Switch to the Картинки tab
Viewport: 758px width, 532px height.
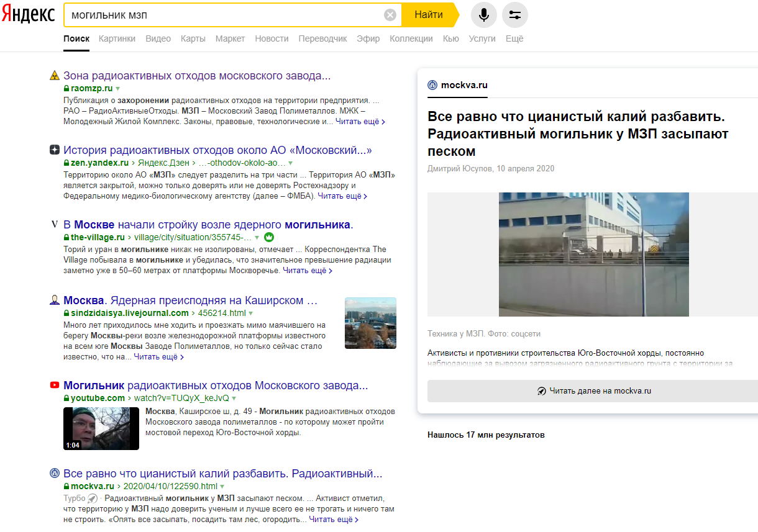click(117, 38)
